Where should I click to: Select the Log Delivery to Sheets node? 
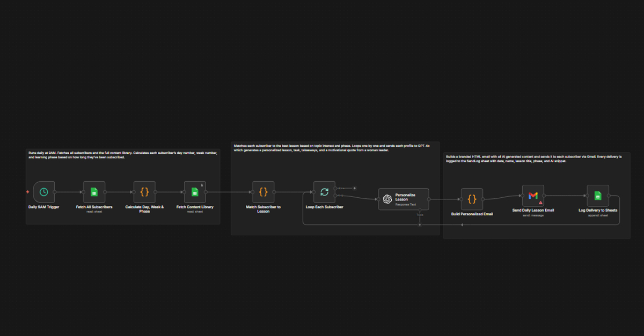tap(597, 196)
